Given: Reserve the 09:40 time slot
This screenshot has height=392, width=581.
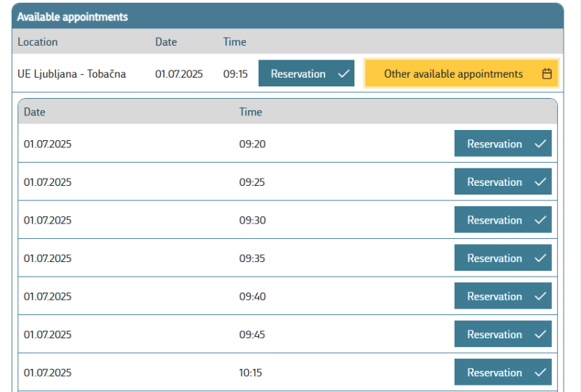Looking at the screenshot, I should 503,296.
